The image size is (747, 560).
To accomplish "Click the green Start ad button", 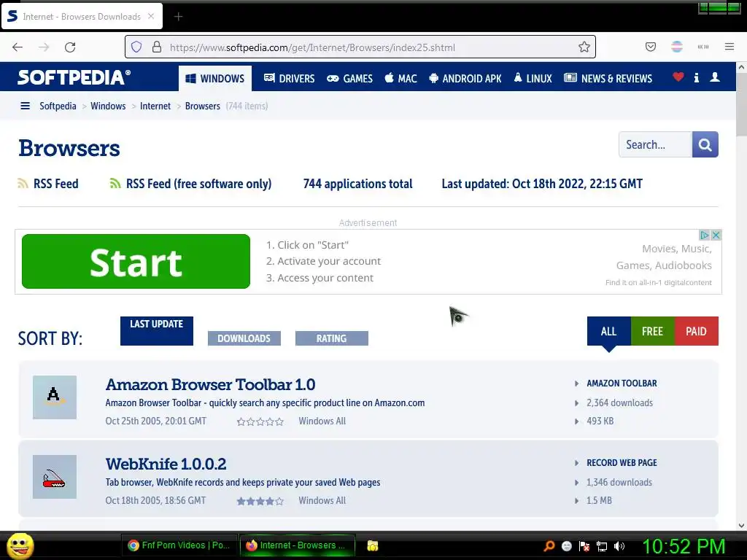I will [x=136, y=262].
